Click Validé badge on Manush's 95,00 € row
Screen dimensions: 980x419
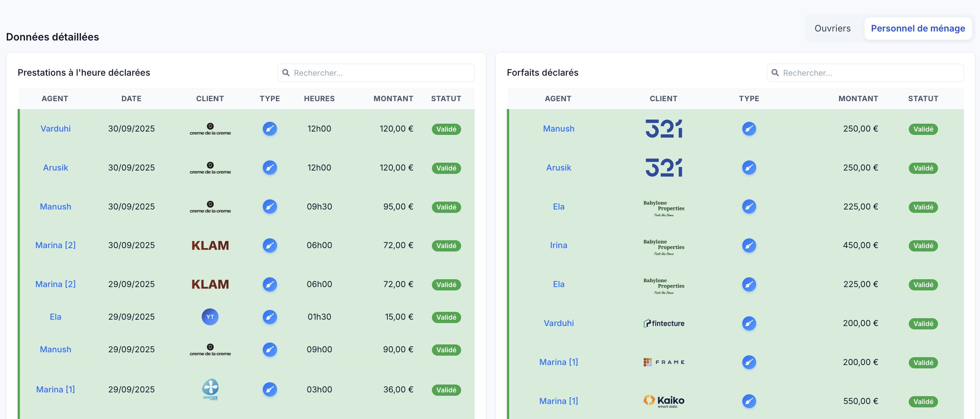446,207
